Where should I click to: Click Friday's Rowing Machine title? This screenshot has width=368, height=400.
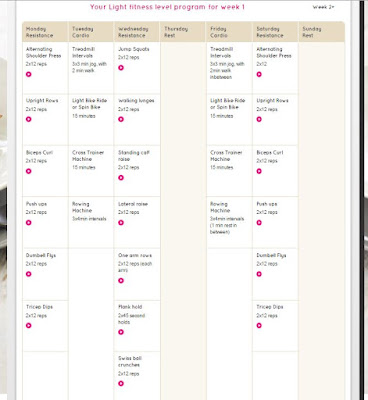220,207
